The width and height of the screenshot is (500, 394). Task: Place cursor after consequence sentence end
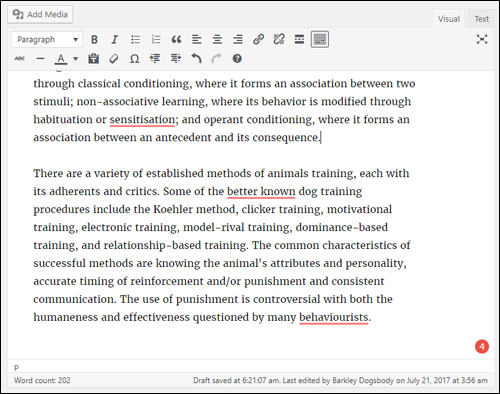pos(321,137)
